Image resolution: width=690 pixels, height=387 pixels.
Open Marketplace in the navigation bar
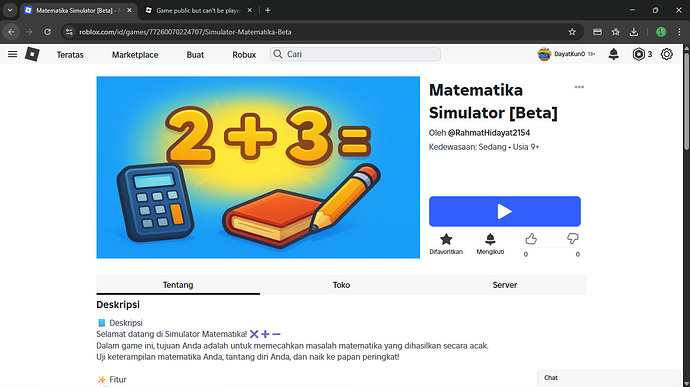pos(135,55)
